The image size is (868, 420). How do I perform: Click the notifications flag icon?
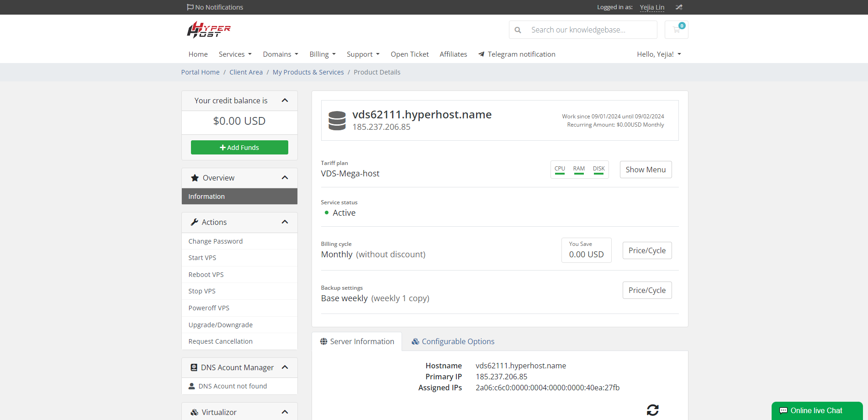[190, 7]
